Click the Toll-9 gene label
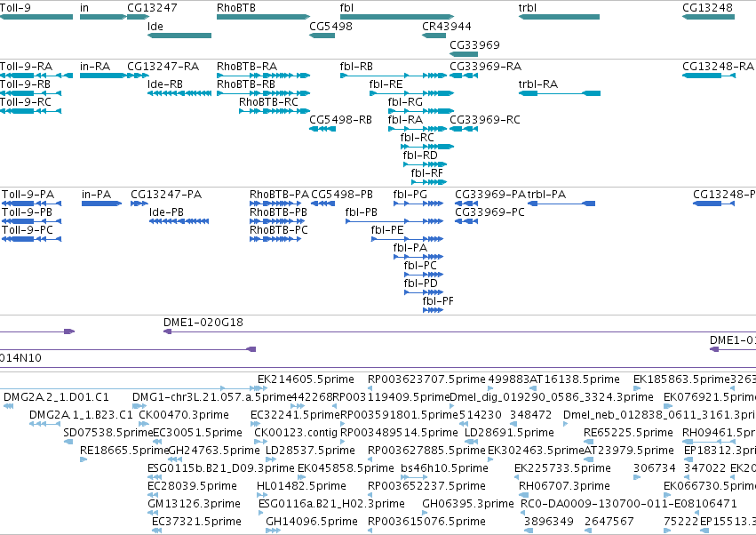 [15, 8]
